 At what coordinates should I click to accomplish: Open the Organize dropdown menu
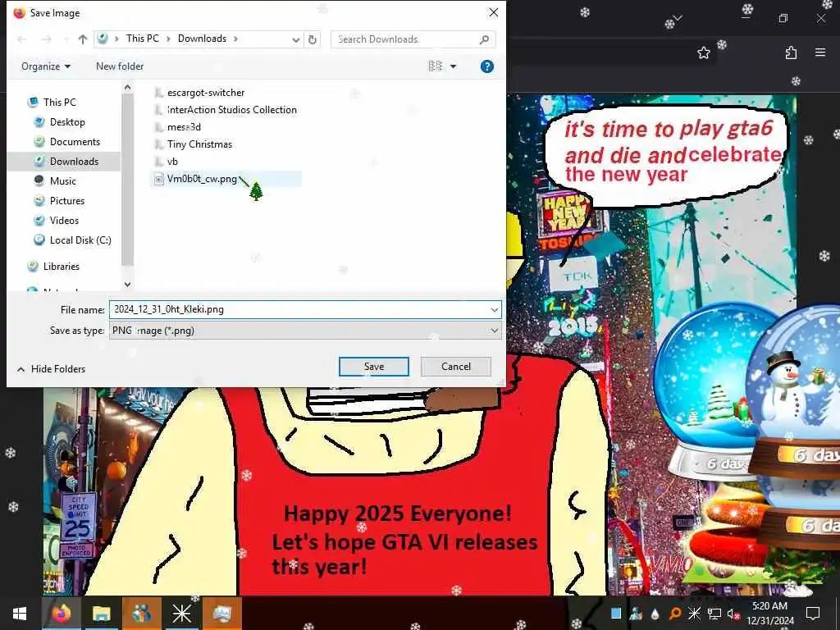coord(46,66)
